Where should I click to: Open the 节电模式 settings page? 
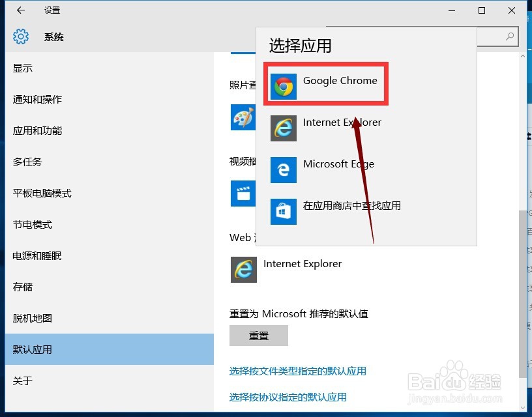tap(110, 224)
